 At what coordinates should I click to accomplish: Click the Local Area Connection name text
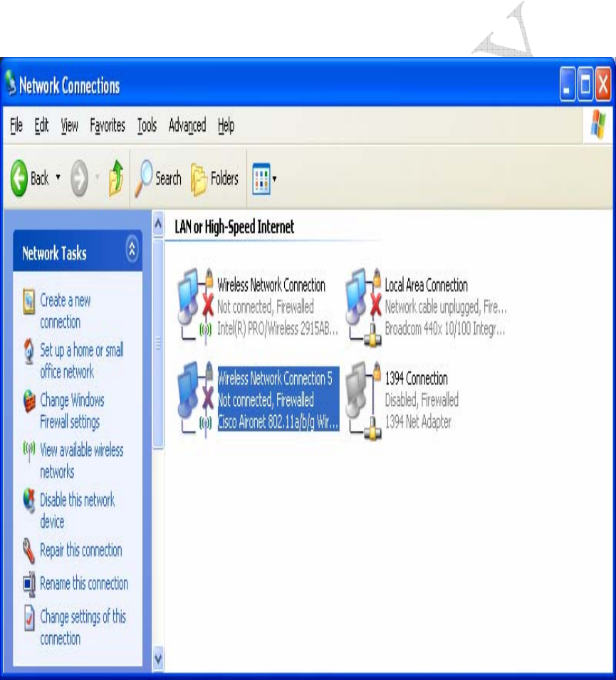pyautogui.click(x=427, y=286)
